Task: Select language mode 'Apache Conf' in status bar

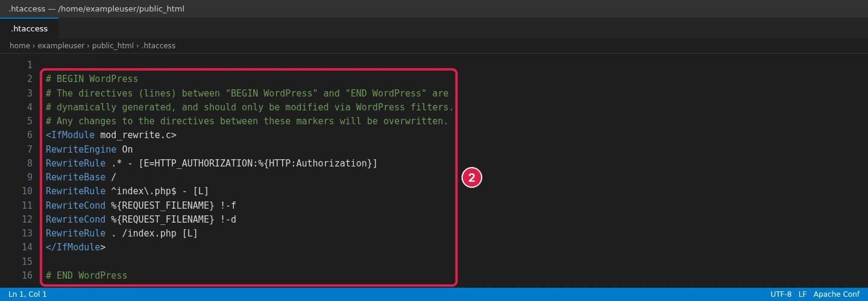Action: click(836, 294)
